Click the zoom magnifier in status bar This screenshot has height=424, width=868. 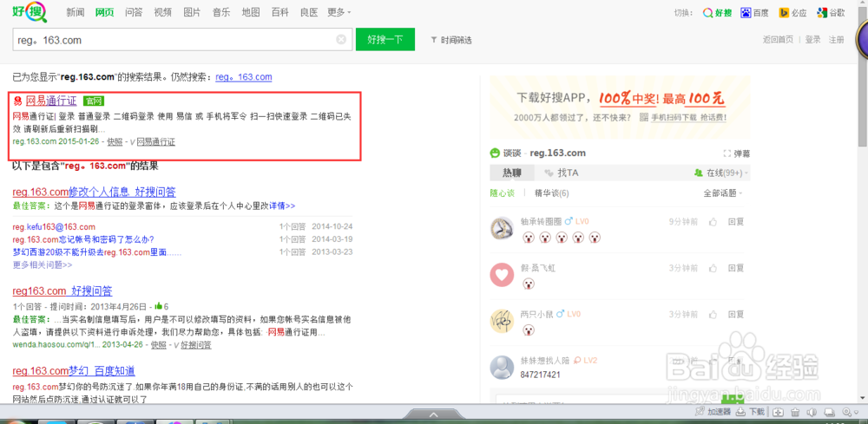[x=845, y=412]
